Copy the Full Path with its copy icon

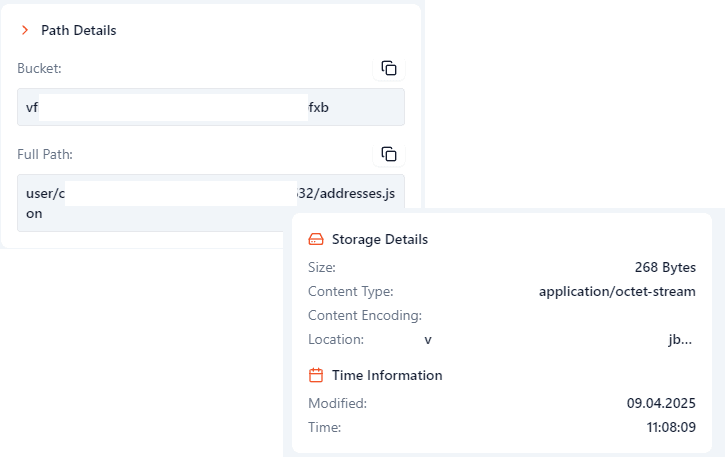point(389,154)
